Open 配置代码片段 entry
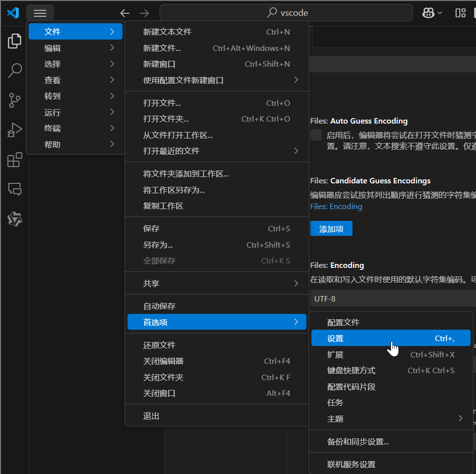The width and height of the screenshot is (476, 474). click(x=390, y=387)
